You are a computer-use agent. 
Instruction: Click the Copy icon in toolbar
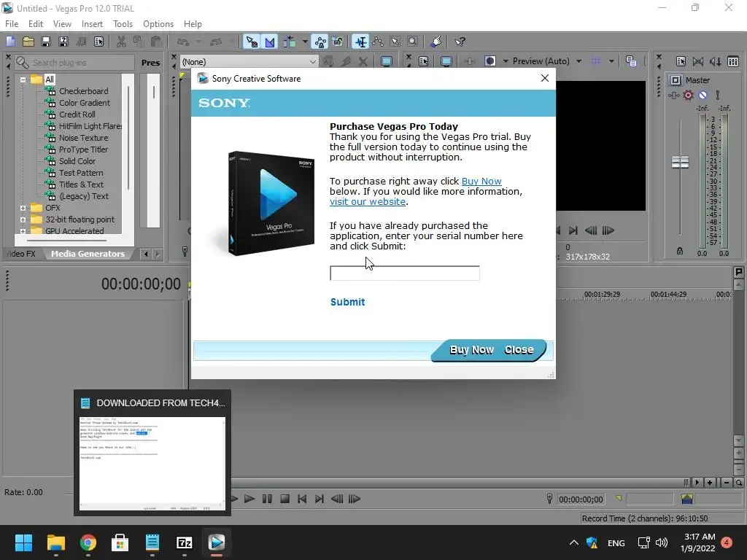click(139, 42)
